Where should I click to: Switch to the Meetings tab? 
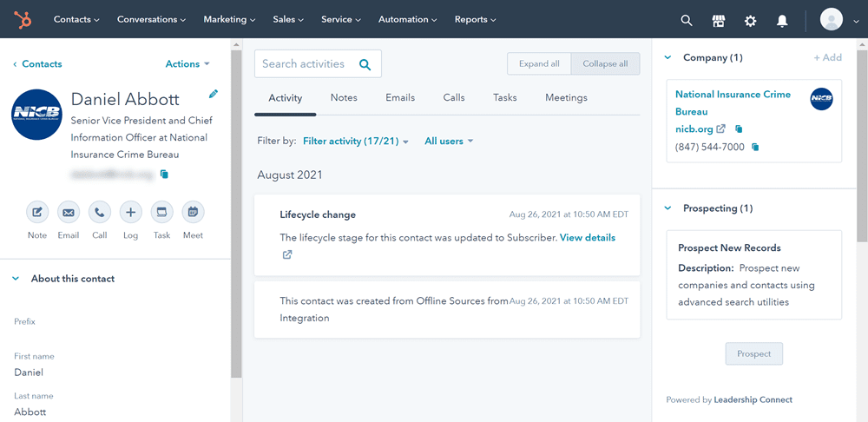coord(566,98)
